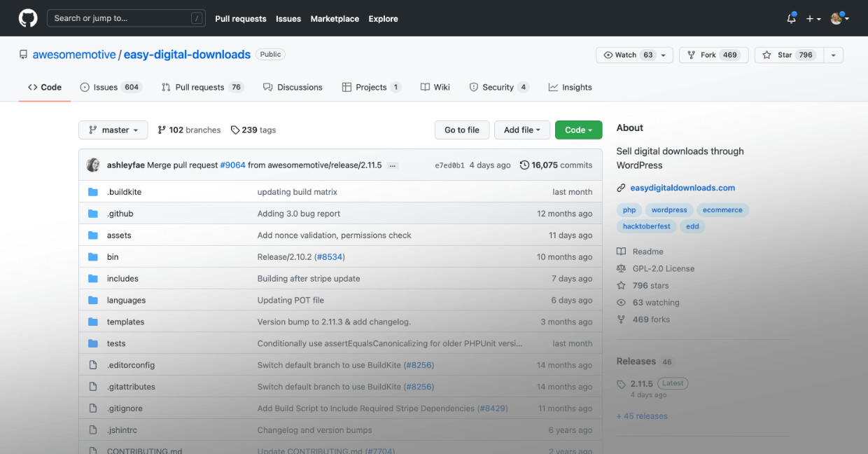
Task: View the 239 tags link
Action: coord(253,130)
